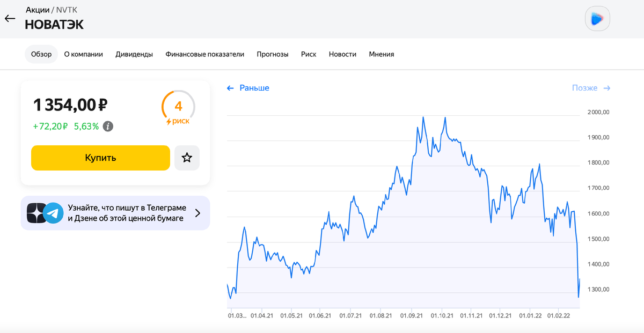Go to the Прогнозы tab

(x=273, y=54)
